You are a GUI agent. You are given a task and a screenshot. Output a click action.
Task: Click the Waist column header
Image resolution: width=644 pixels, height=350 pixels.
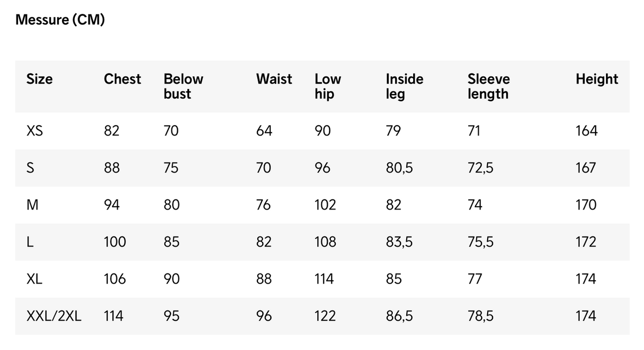pyautogui.click(x=274, y=79)
